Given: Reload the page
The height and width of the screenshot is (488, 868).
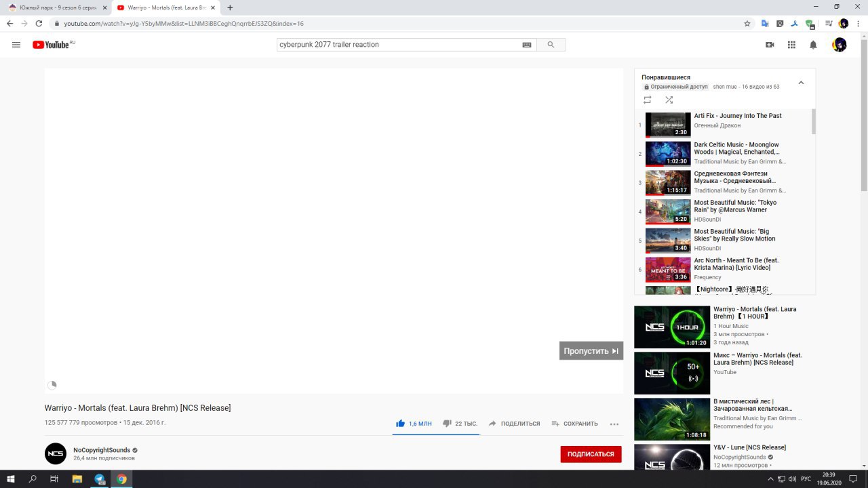Looking at the screenshot, I should point(39,23).
